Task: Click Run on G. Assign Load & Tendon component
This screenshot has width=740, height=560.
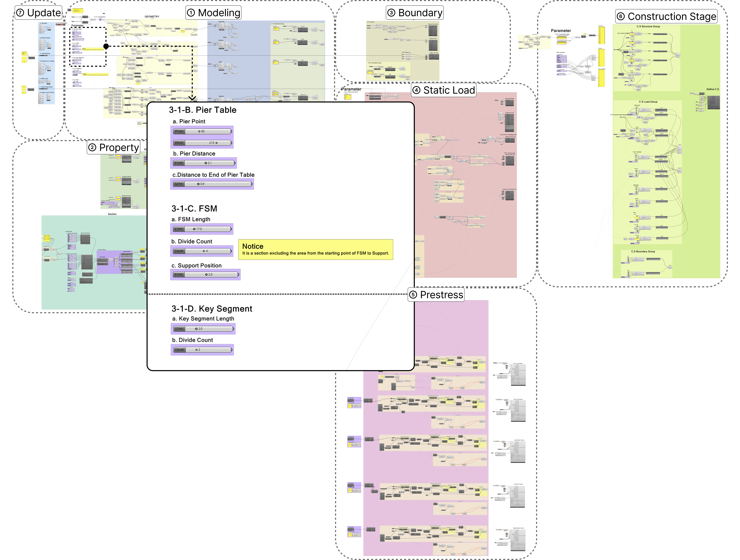Action: pyautogui.click(x=49, y=100)
